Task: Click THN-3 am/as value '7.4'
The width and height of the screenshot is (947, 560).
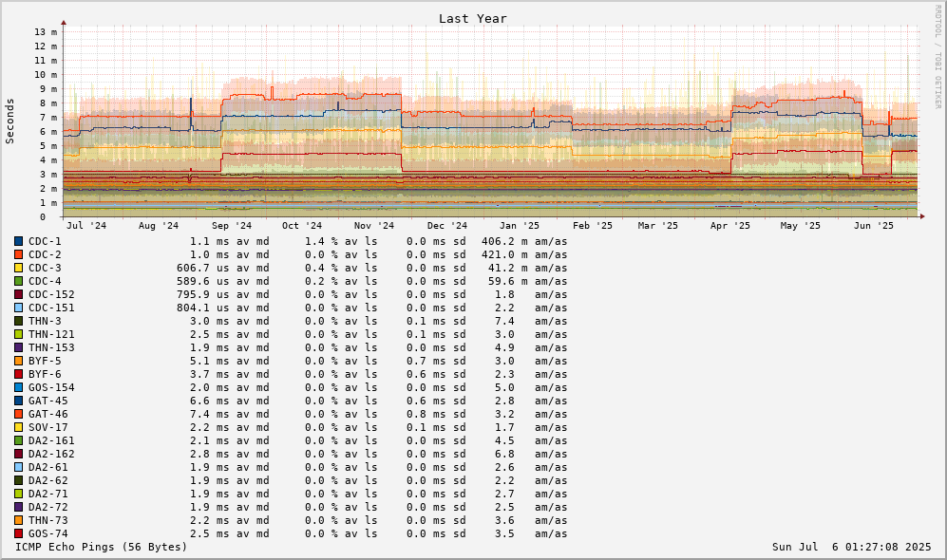Action: [505, 321]
